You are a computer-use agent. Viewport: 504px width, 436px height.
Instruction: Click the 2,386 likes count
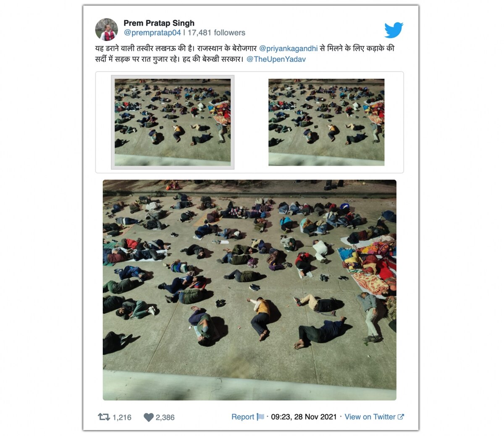165,418
